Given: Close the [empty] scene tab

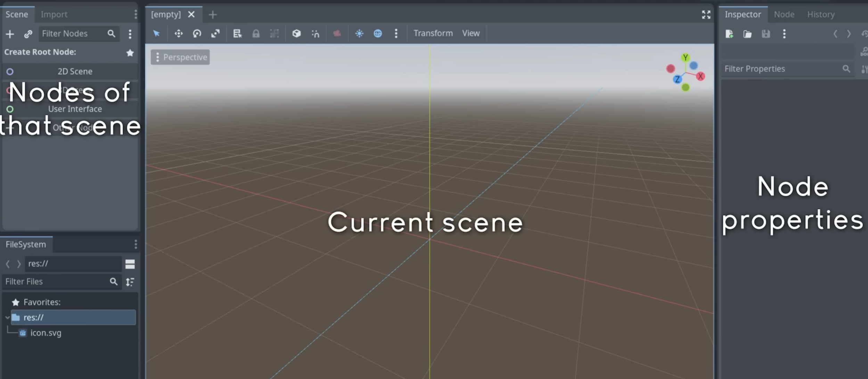Looking at the screenshot, I should [191, 15].
